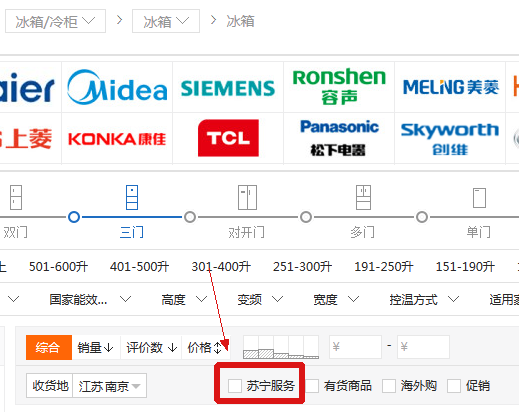Screen dimensions: 519x412
Task: Check the 海外购 checkbox
Action: 389,386
